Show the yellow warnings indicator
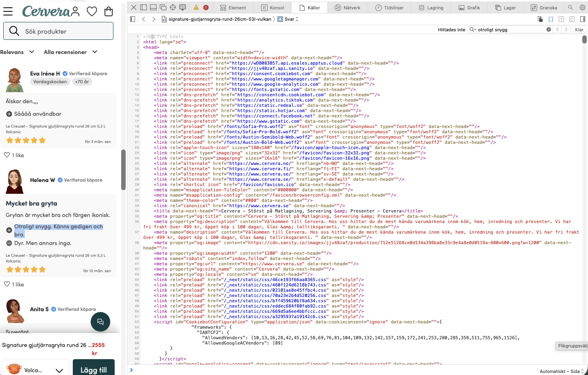The width and height of the screenshot is (588, 375). click(196, 7)
